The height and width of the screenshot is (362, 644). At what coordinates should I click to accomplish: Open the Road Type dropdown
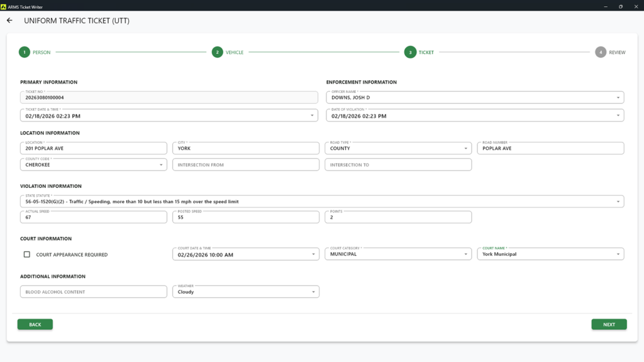click(x=467, y=148)
